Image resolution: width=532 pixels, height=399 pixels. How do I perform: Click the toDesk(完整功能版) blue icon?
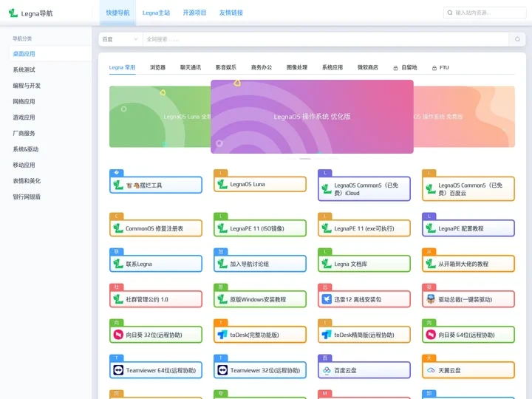click(x=222, y=335)
